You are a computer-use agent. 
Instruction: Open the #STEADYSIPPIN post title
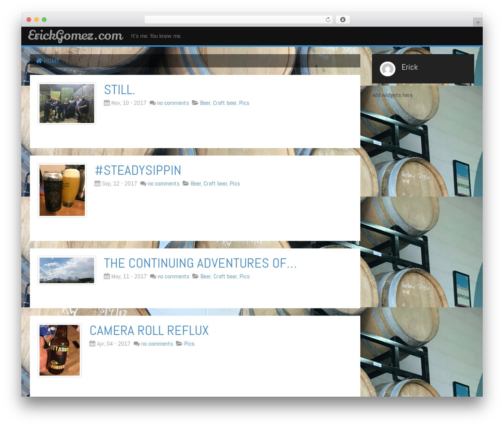pos(138,171)
